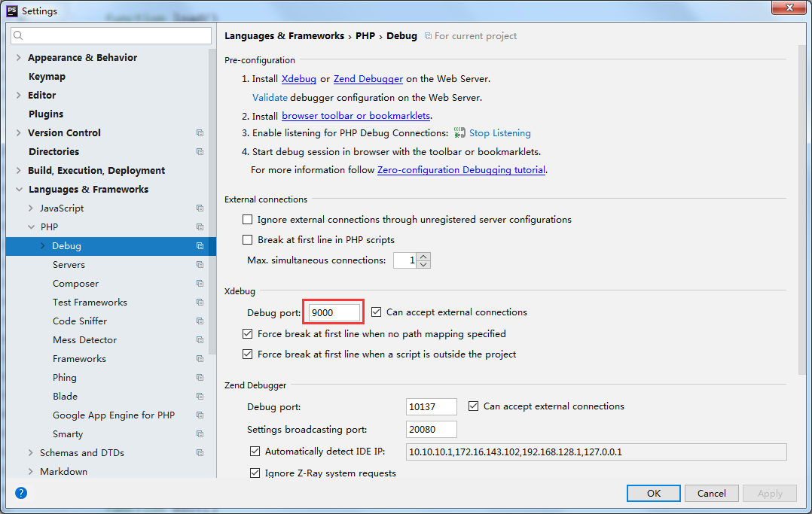This screenshot has width=812, height=514.
Task: Increase max simultaneous connections with up arrow
Action: (x=423, y=256)
